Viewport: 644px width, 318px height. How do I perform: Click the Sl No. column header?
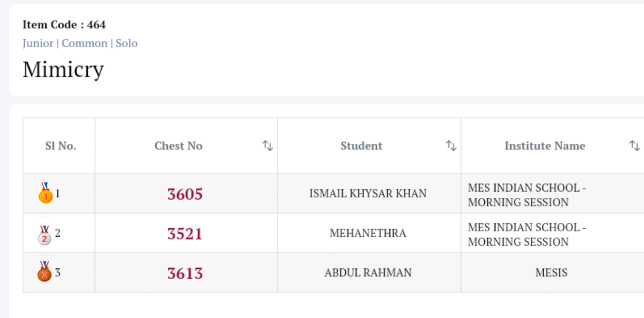pos(60,146)
